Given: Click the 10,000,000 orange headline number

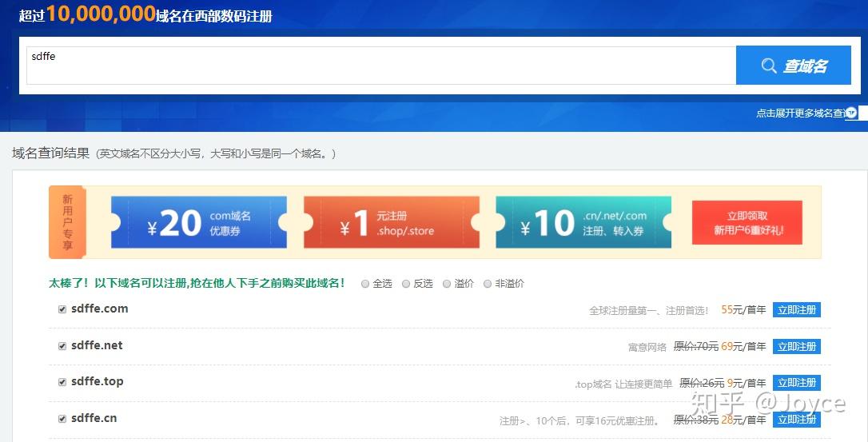Looking at the screenshot, I should 101,14.
